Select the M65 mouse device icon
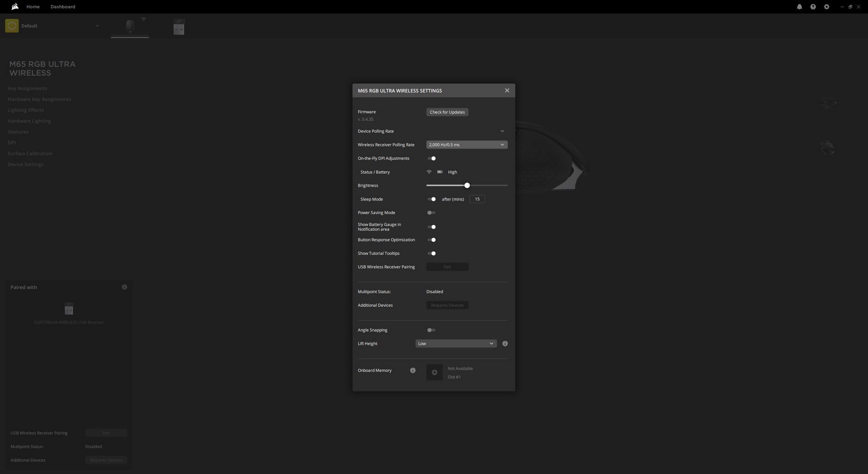 coord(130,26)
